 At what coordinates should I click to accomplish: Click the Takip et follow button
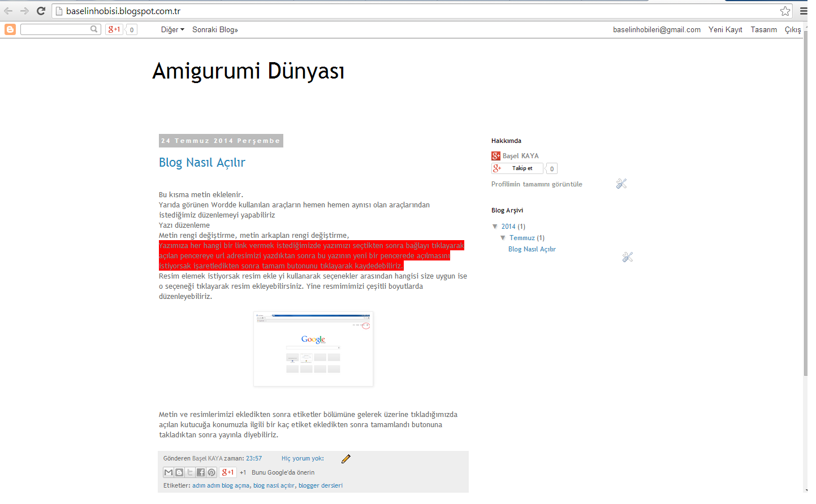point(517,168)
